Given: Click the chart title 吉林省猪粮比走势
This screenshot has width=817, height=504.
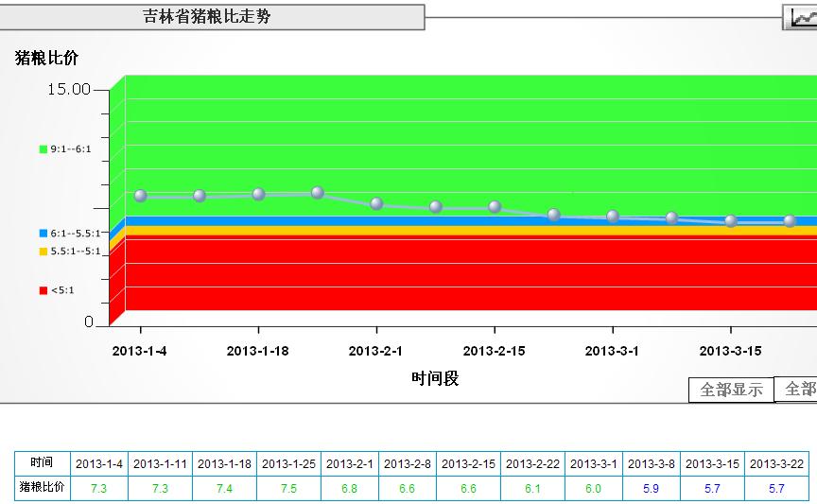Looking at the screenshot, I should point(207,16).
